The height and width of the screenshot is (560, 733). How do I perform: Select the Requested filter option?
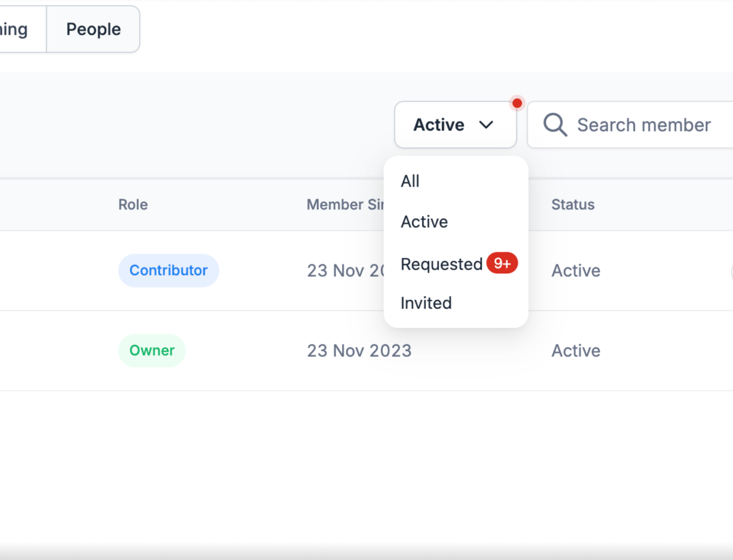point(441,264)
